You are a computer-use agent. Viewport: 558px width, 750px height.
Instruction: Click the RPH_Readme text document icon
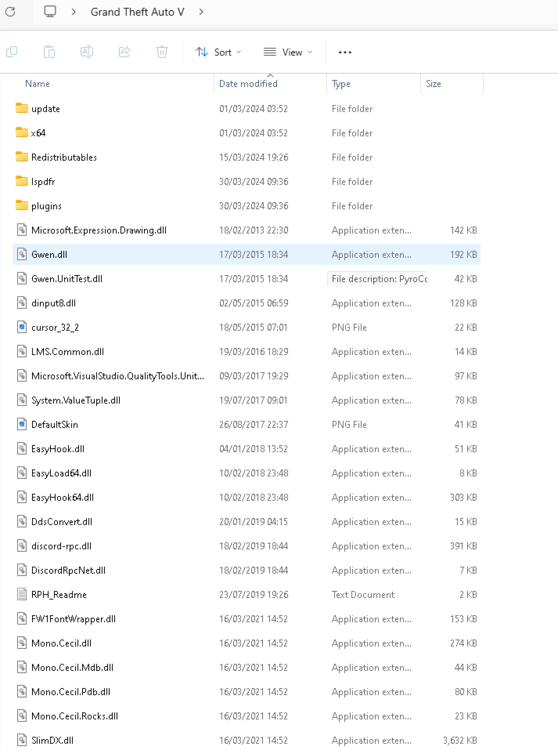(22, 595)
